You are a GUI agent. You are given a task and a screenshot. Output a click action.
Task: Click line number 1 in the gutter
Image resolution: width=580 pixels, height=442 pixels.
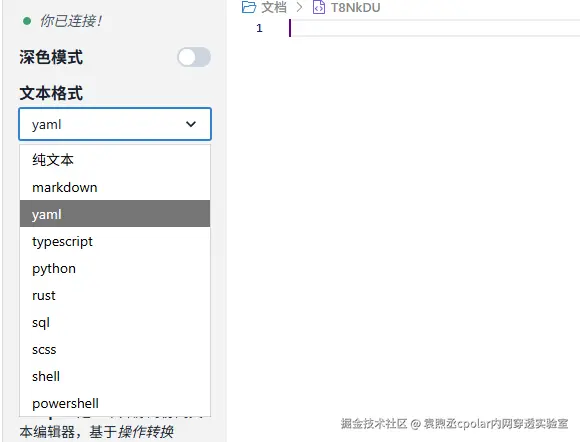pyautogui.click(x=259, y=28)
